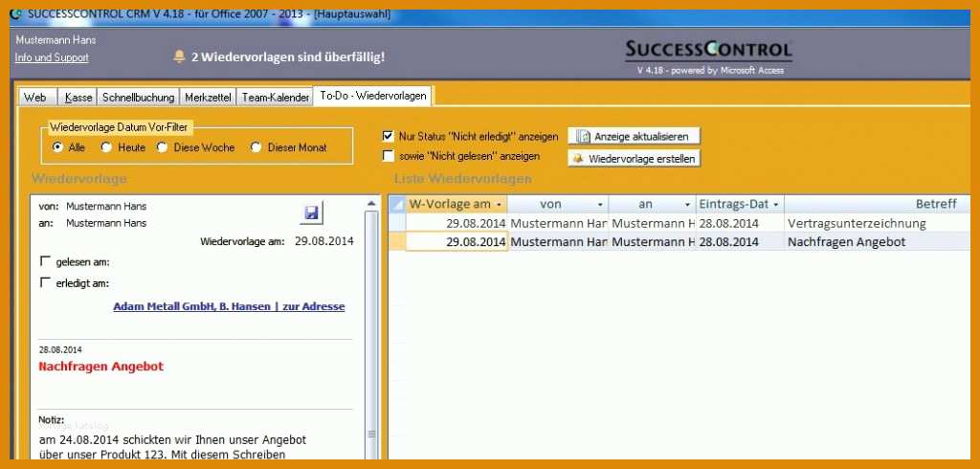
Task: Click the Anzeige aktualisieren button
Action: (634, 136)
